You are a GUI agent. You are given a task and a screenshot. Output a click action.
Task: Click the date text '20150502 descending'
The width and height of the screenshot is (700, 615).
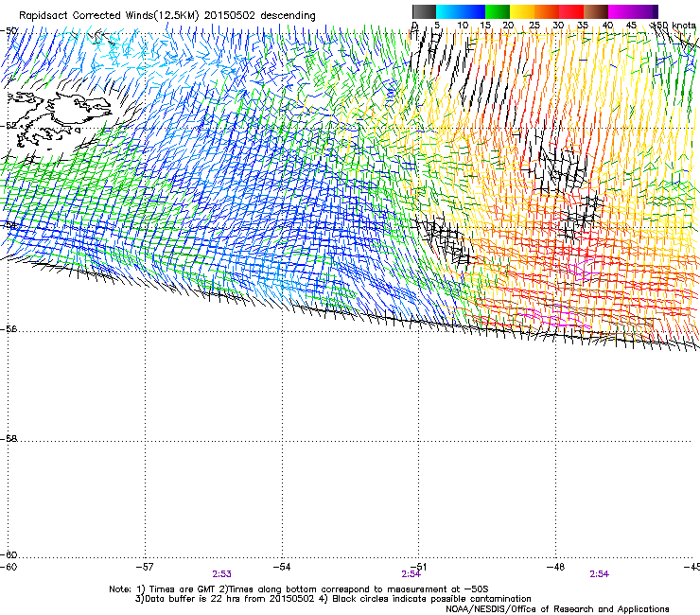point(260,16)
